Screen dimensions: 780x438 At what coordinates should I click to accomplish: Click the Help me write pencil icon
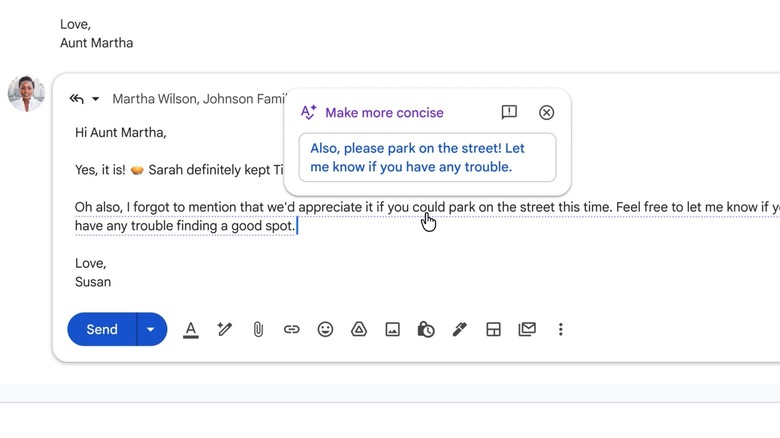click(225, 329)
